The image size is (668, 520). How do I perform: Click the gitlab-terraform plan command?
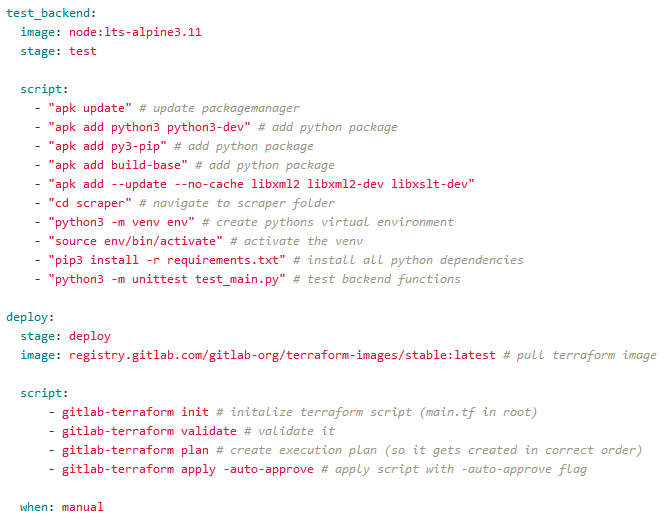coord(135,450)
